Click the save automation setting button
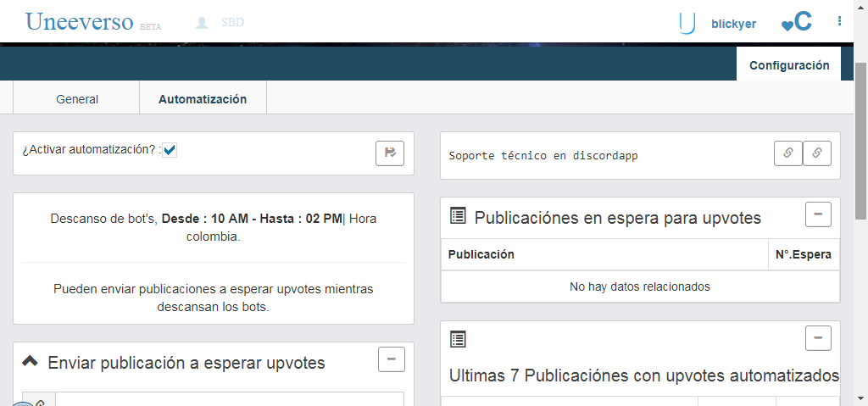Screen dimensions: 868x406 [x=390, y=153]
